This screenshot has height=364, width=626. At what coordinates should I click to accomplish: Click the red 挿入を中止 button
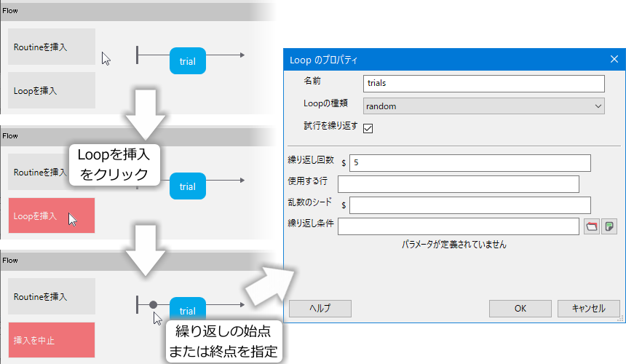(x=52, y=340)
